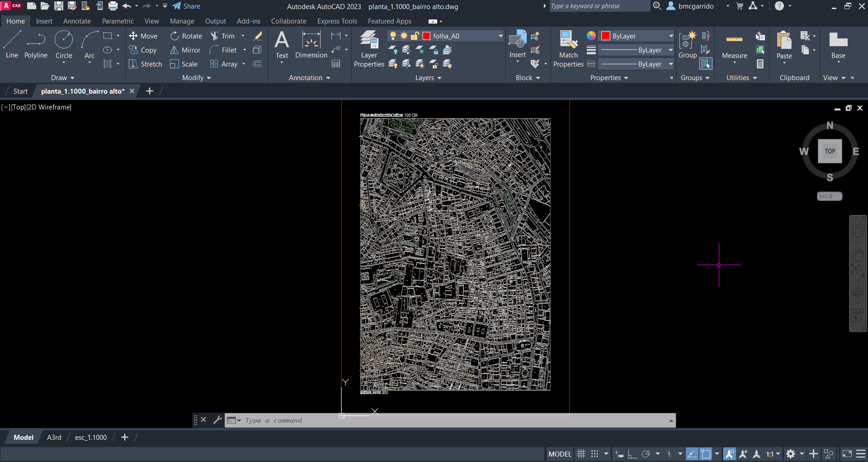Screen dimensions: 868x462
Task: Open the 1:1 annotation scale dropdown
Action: (773, 454)
